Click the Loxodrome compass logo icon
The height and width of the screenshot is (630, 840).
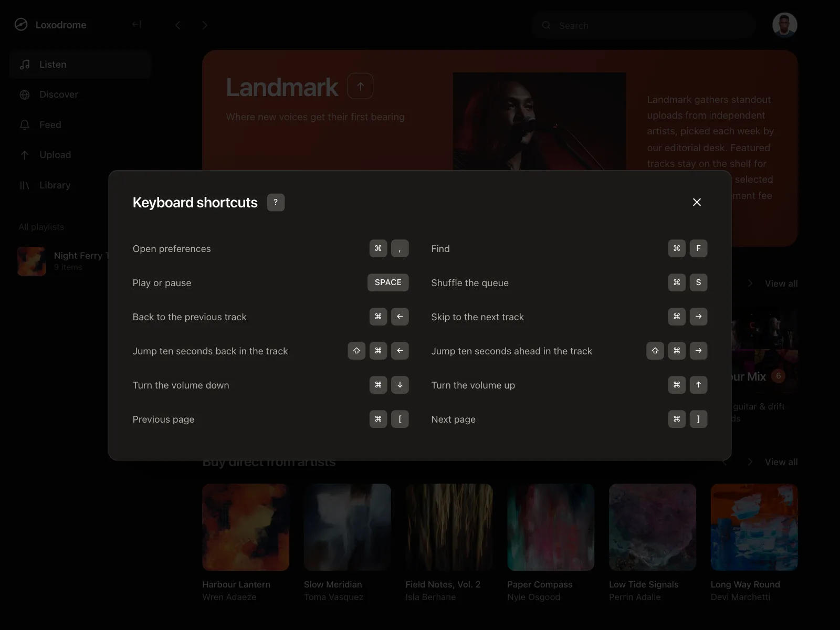coord(21,25)
